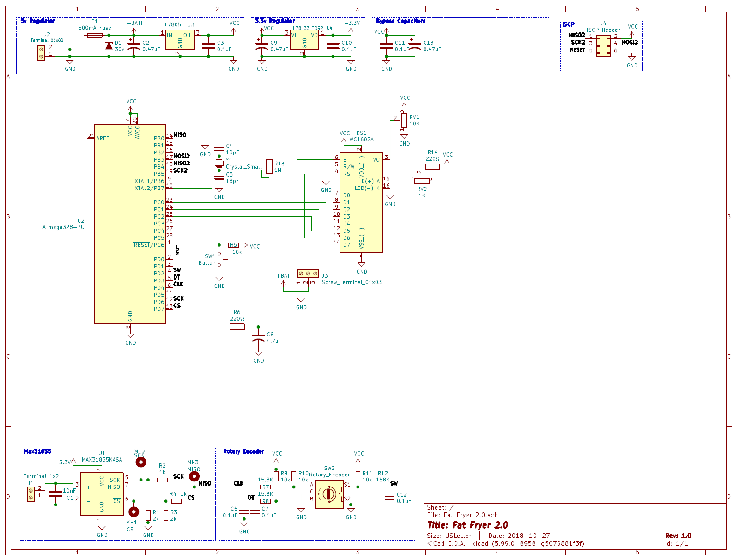This screenshot has height=560, width=740.
Task: Select the ATmega328-PU U2 chip body
Action: [x=130, y=224]
